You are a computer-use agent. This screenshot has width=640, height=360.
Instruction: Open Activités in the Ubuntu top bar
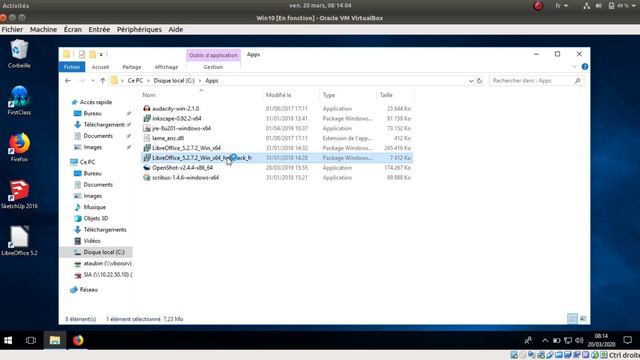click(x=16, y=6)
